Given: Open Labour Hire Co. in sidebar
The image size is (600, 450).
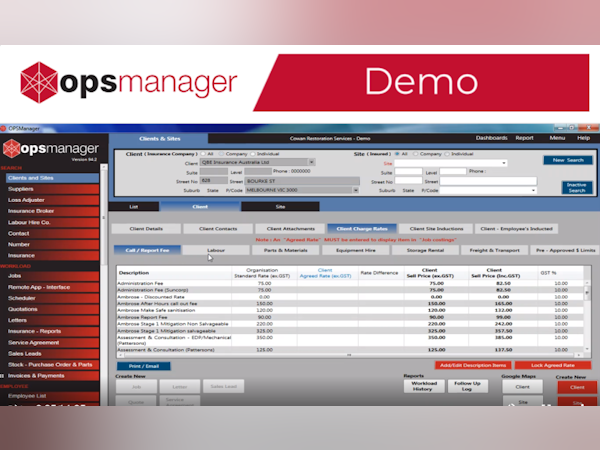Looking at the screenshot, I should pyautogui.click(x=52, y=222).
